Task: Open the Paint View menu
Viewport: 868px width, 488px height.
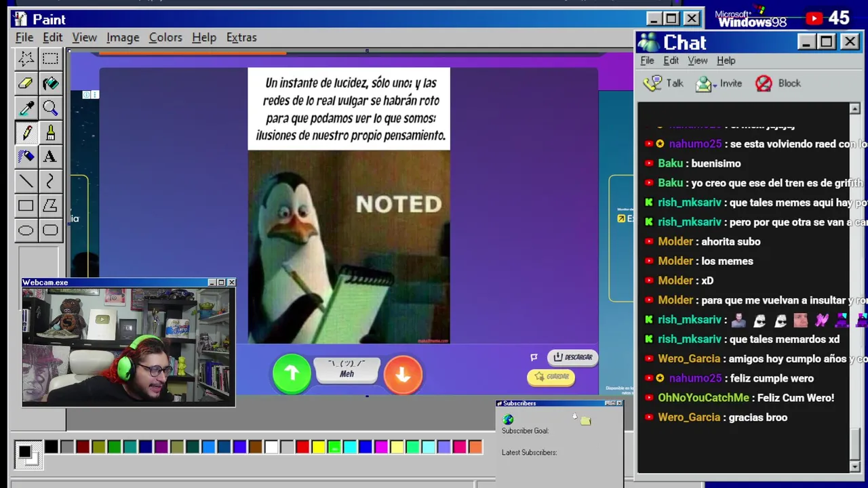Action: click(x=85, y=37)
